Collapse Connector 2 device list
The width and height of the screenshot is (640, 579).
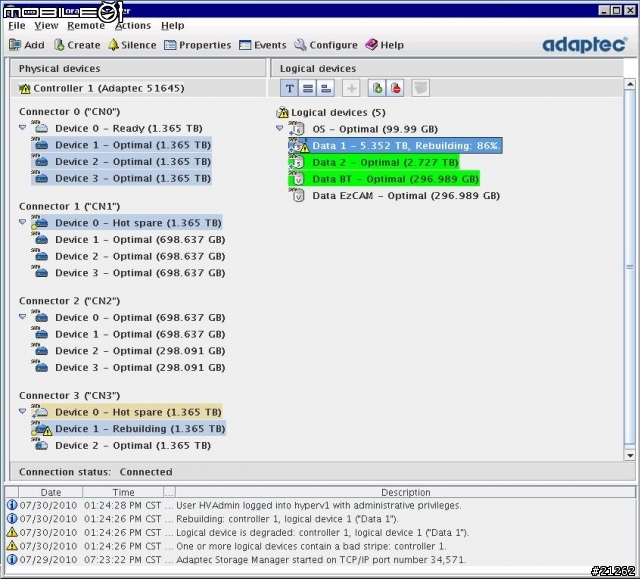coord(22,317)
